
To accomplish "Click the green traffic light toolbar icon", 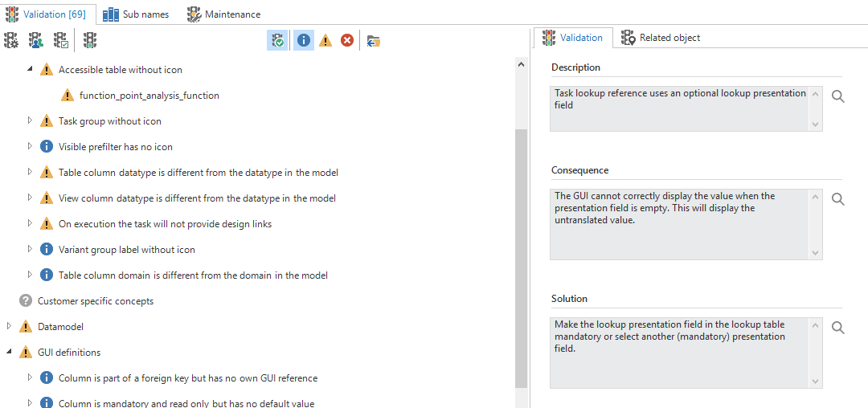I will tap(90, 40).
